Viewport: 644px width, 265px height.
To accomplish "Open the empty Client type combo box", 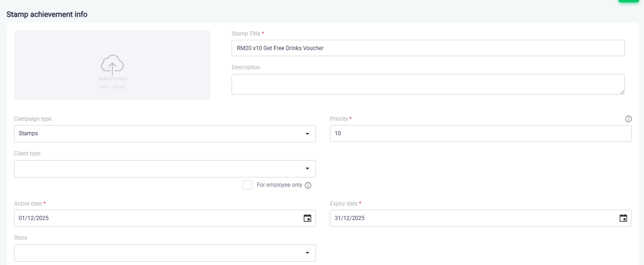I will (x=155, y=169).
